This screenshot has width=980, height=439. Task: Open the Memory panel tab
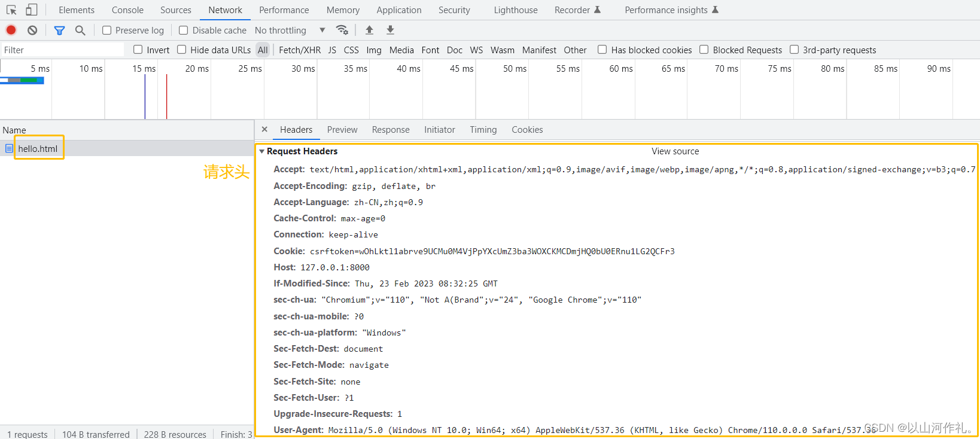coord(343,10)
